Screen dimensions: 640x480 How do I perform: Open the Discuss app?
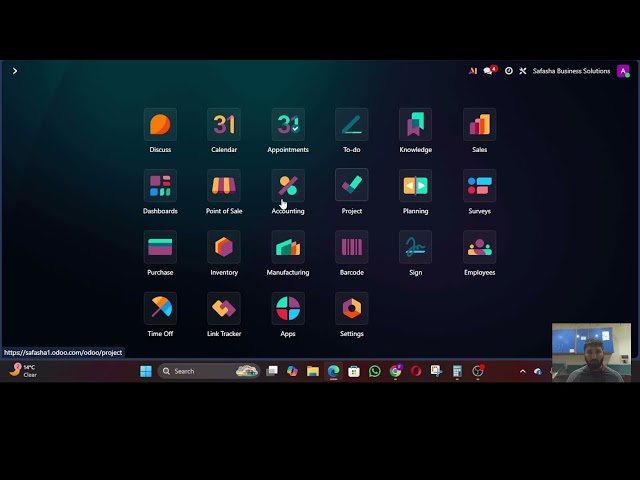(160, 125)
